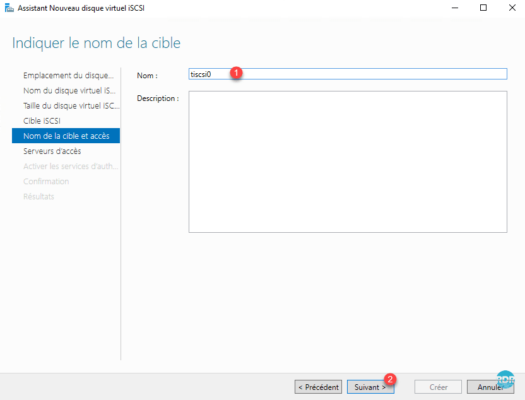Focus the Nom text field
The image size is (525, 400).
click(x=348, y=74)
